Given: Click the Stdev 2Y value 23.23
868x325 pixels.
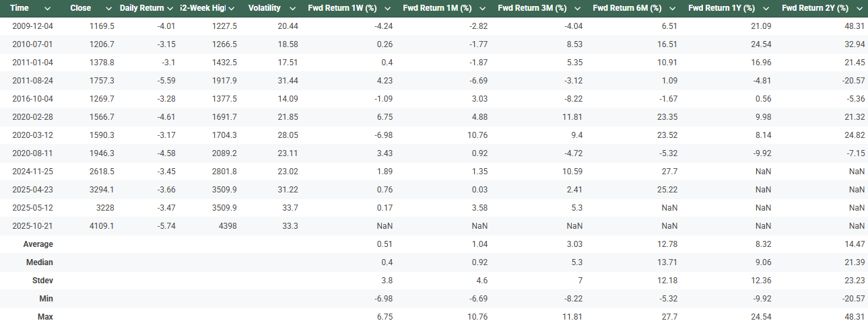Looking at the screenshot, I should tap(855, 281).
